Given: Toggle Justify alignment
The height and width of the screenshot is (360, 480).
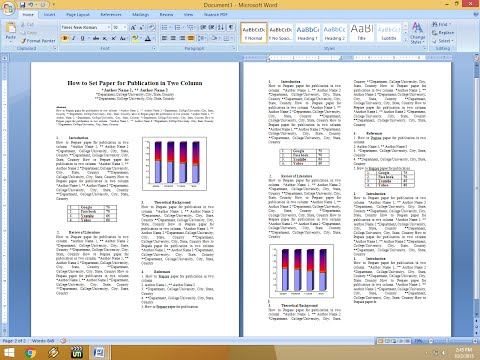Looking at the screenshot, I should 191,38.
